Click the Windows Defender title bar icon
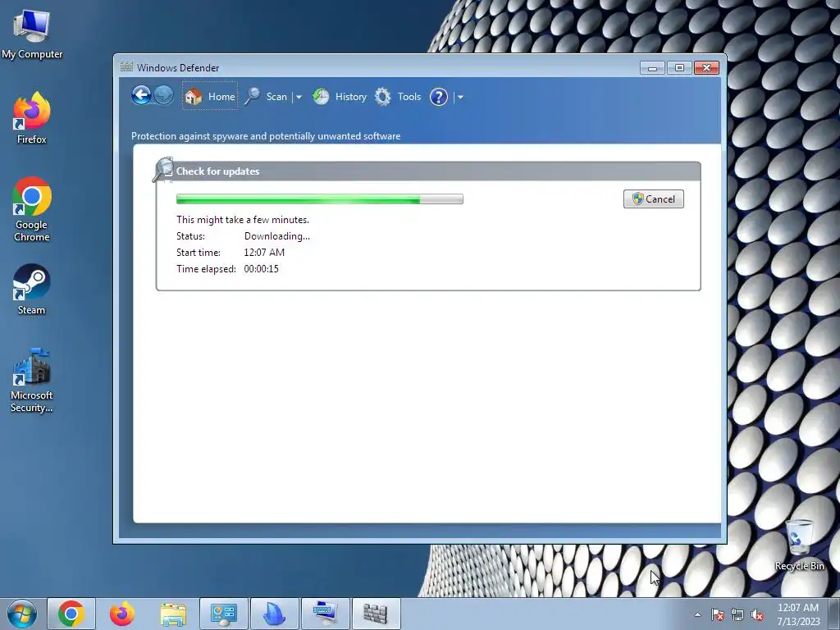This screenshot has width=840, height=630. point(126,67)
